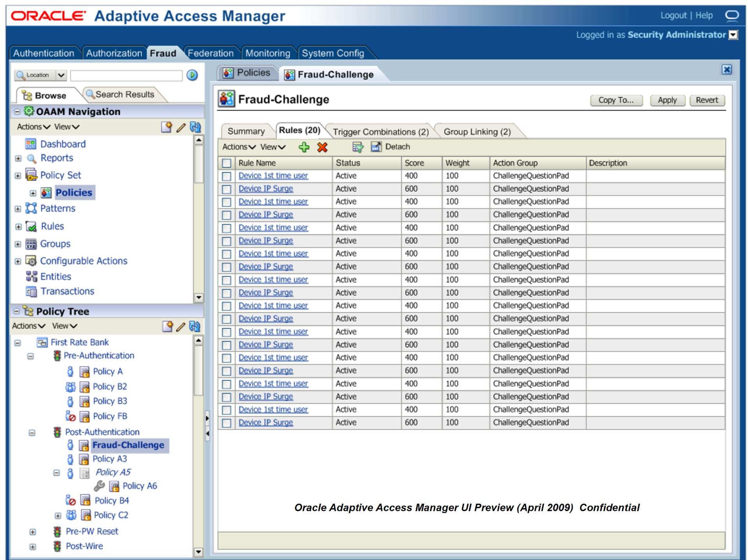
Task: Click the Pre-Authentication traffic light icon
Action: (57, 356)
